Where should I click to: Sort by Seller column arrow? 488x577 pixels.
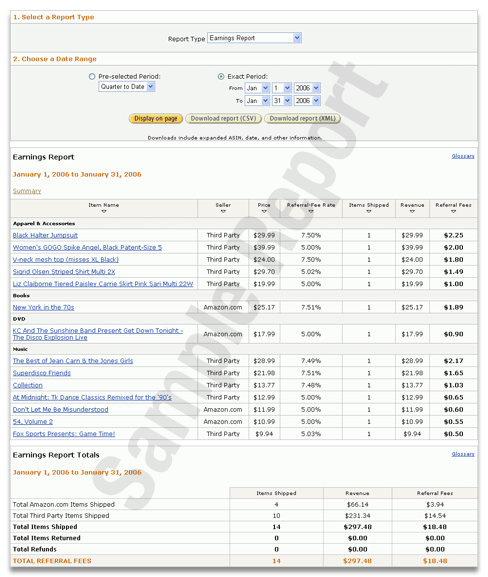223,212
